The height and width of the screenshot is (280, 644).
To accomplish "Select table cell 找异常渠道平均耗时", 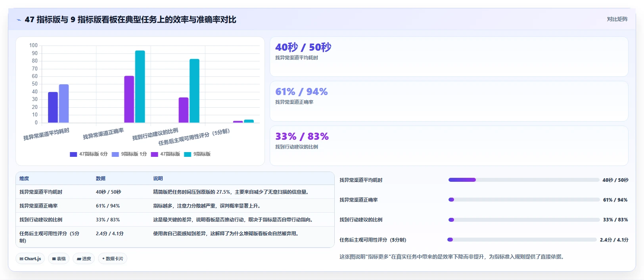I will pos(41,192).
